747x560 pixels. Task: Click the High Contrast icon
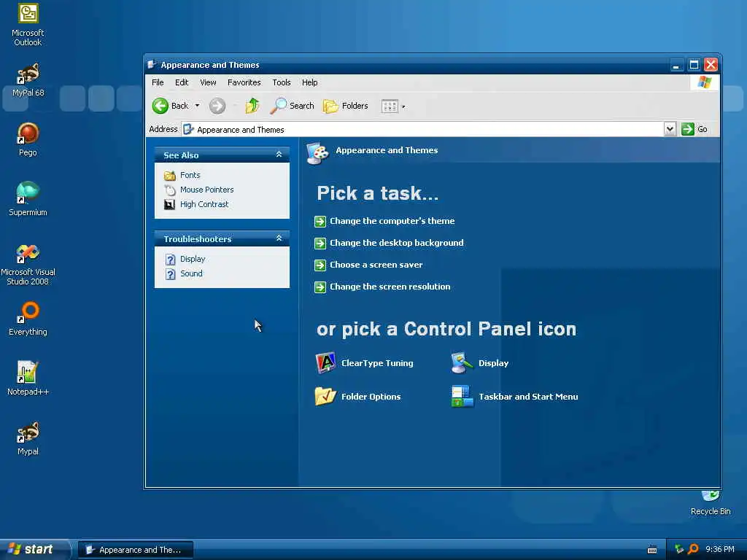point(169,204)
